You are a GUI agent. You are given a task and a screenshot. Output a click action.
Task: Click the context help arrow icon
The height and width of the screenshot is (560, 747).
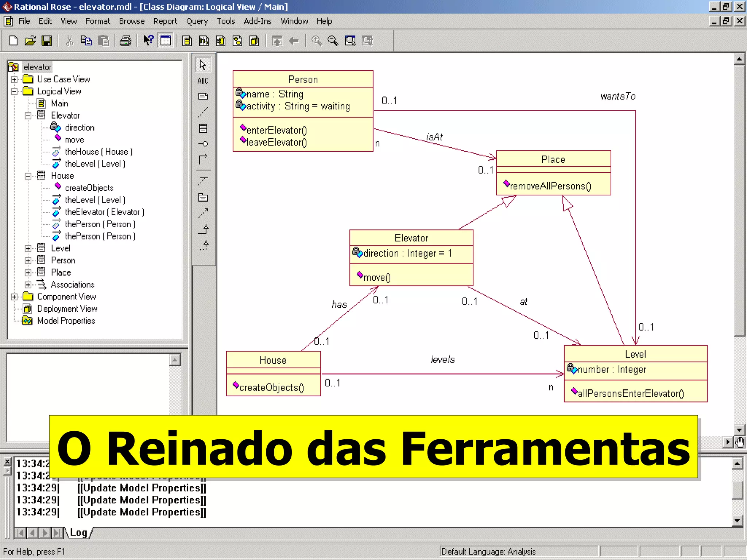click(x=148, y=40)
